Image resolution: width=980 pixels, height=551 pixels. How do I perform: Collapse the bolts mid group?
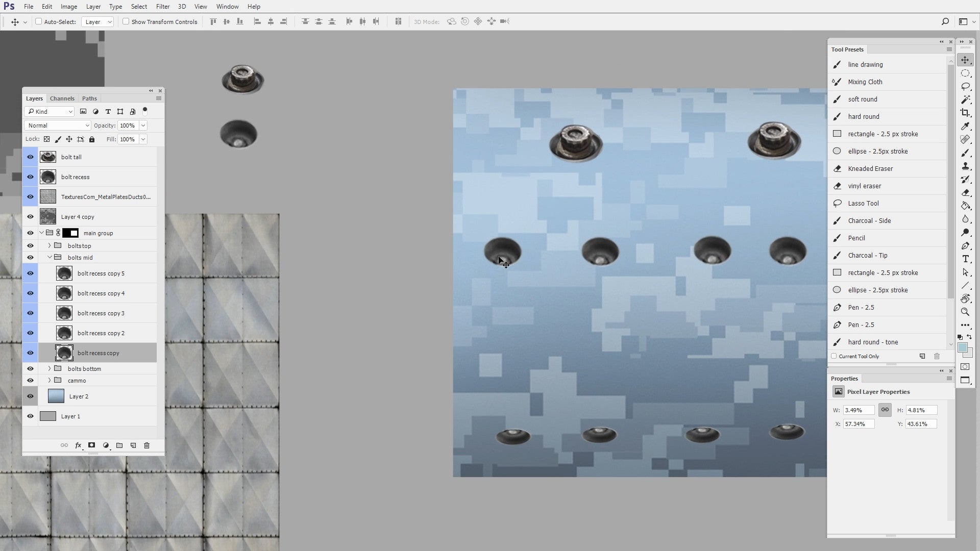pyautogui.click(x=51, y=257)
